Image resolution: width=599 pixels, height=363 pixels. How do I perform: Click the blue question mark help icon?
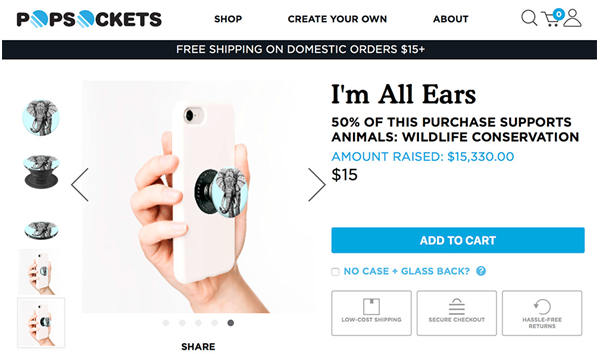pos(481,271)
